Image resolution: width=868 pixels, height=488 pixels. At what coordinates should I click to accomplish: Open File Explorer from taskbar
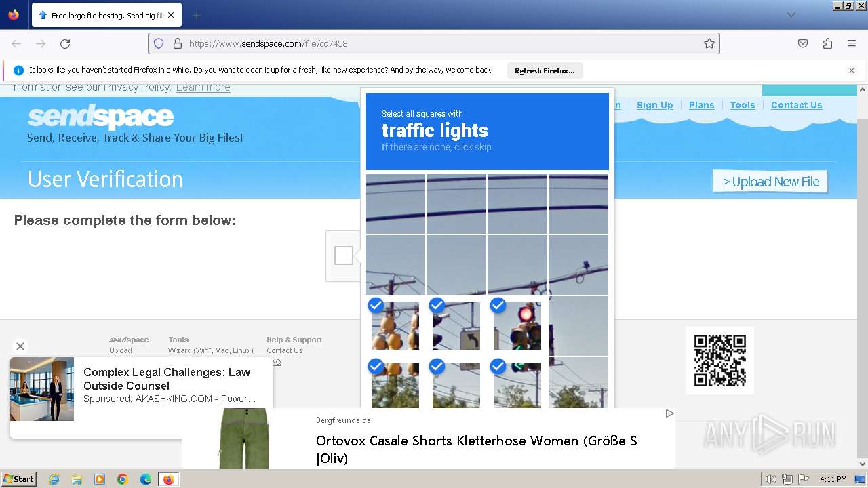77,479
